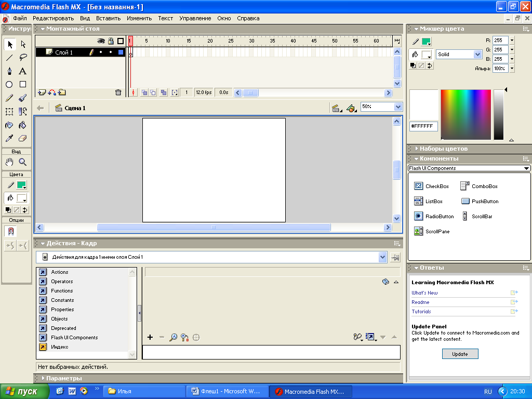Open the Файл menu

coord(20,18)
